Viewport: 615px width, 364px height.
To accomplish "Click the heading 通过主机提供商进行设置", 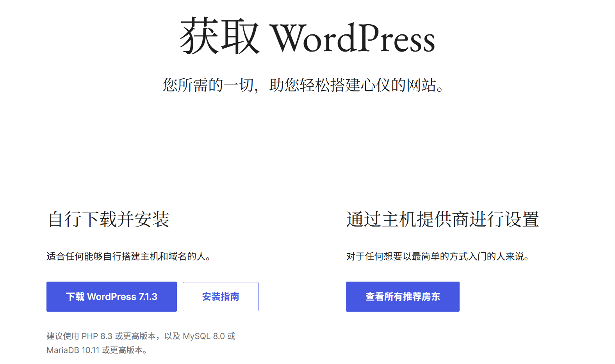I will pos(442,219).
